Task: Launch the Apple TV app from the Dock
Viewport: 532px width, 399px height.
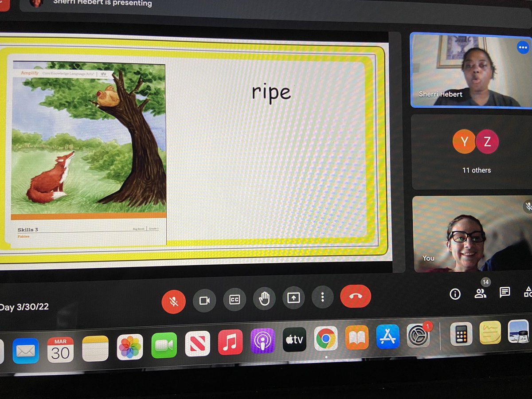Action: (294, 340)
